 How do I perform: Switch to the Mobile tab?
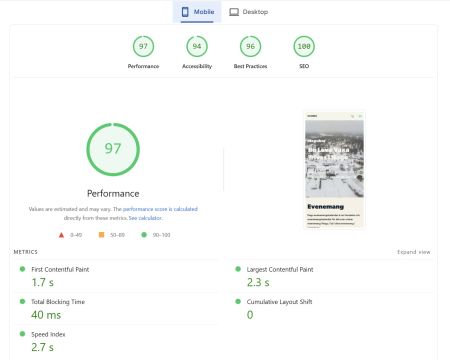(197, 12)
